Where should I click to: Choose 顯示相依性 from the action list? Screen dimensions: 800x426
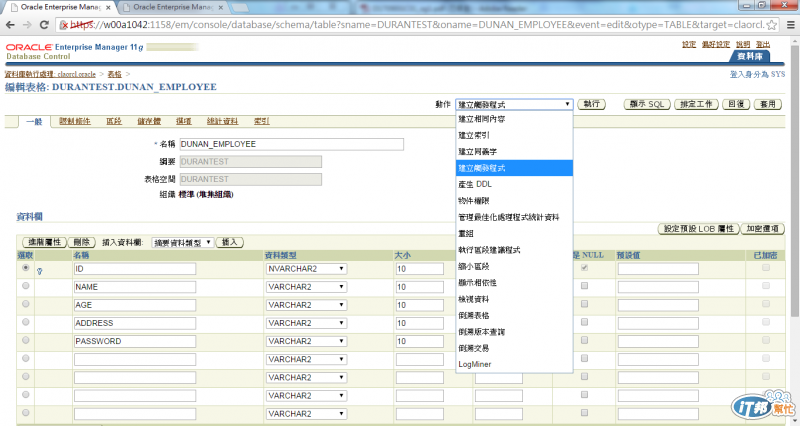click(x=514, y=283)
